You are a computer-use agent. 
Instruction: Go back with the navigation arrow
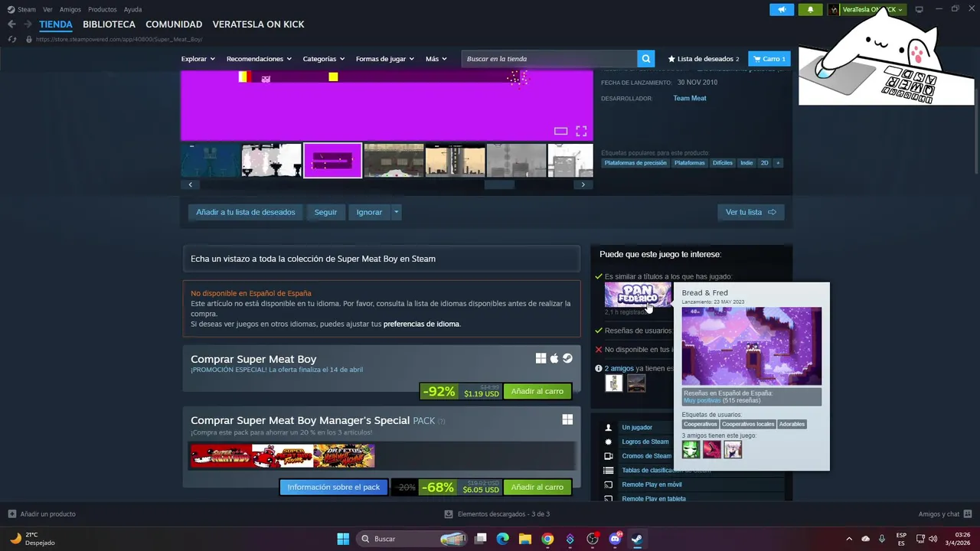tap(11, 24)
